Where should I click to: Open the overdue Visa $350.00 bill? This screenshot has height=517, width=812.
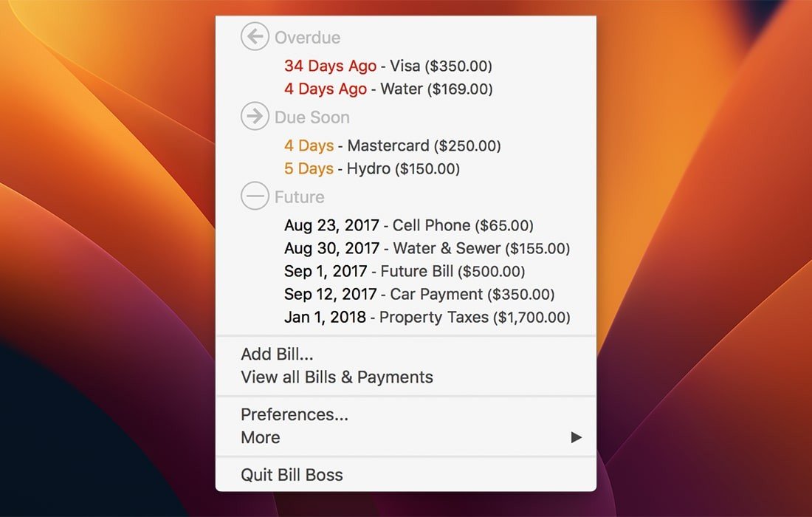point(388,66)
